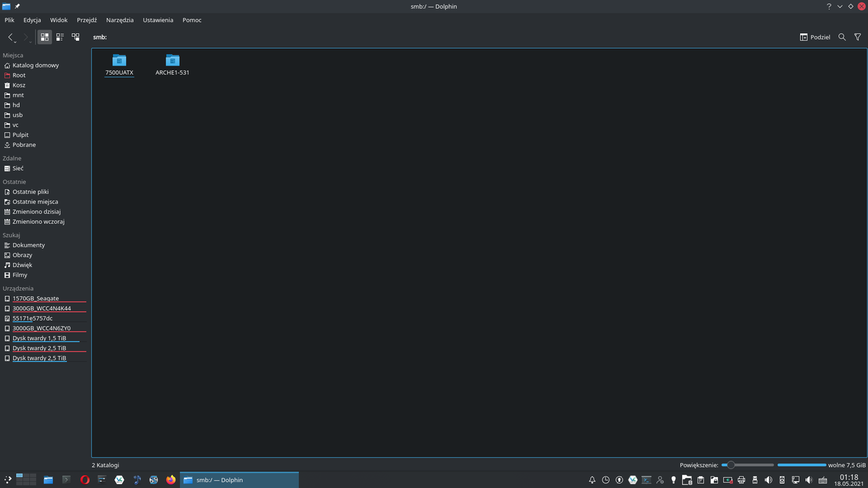Open the 3000GB_WCC4N6ZY0 device

[45, 328]
